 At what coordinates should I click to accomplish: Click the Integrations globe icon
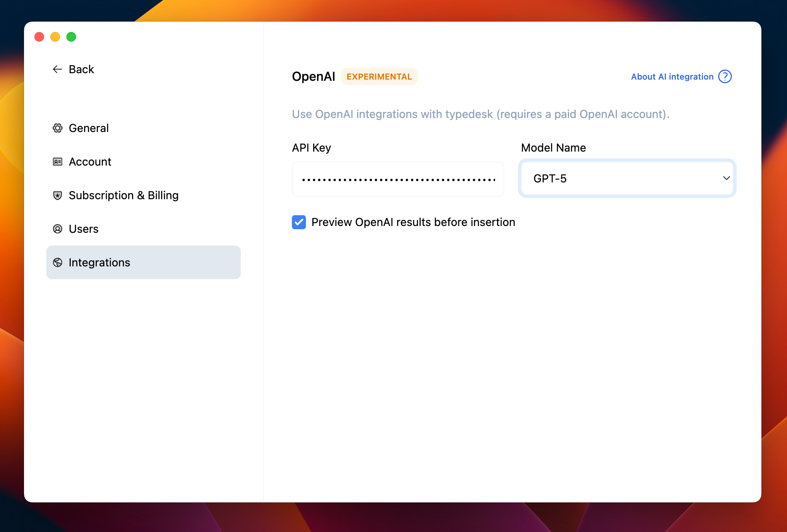point(58,262)
